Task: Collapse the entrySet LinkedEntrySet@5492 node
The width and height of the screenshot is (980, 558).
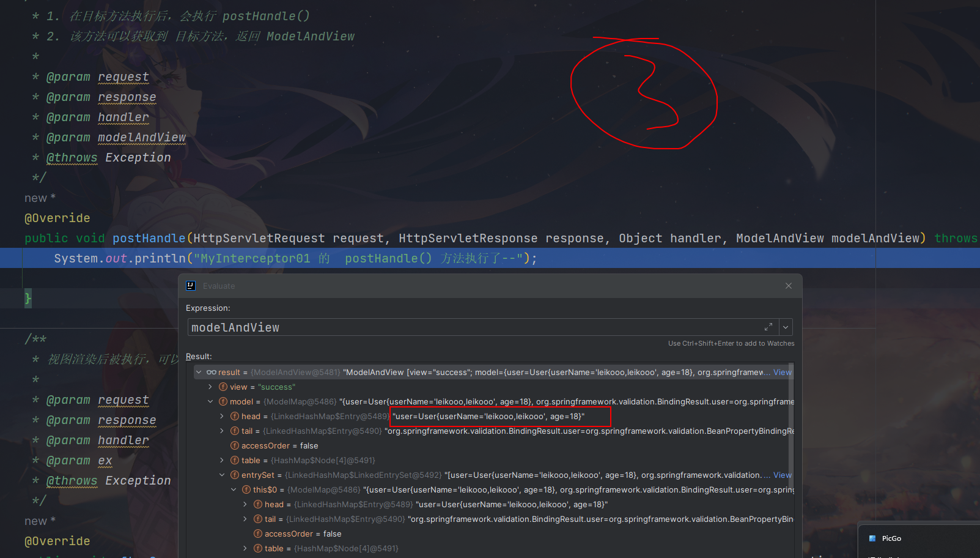Action: pyautogui.click(x=222, y=475)
